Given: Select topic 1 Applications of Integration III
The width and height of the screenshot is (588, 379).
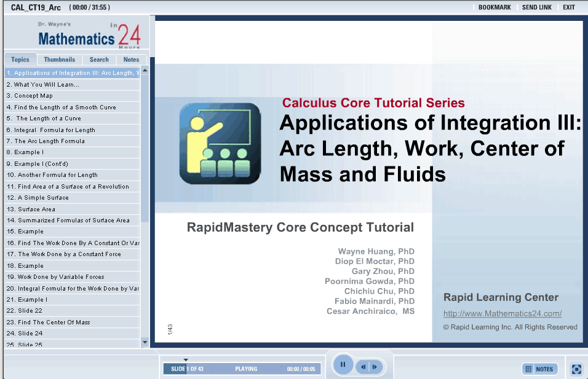Looking at the screenshot, I should (73, 73).
